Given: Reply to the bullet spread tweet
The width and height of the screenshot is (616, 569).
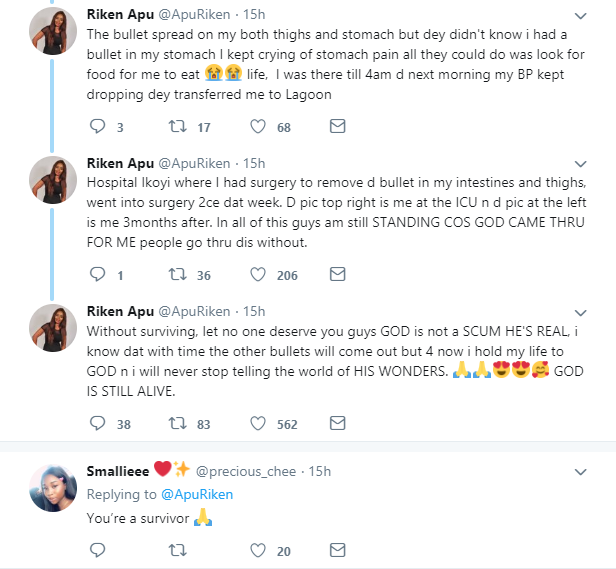Looking at the screenshot, I should point(98,127).
